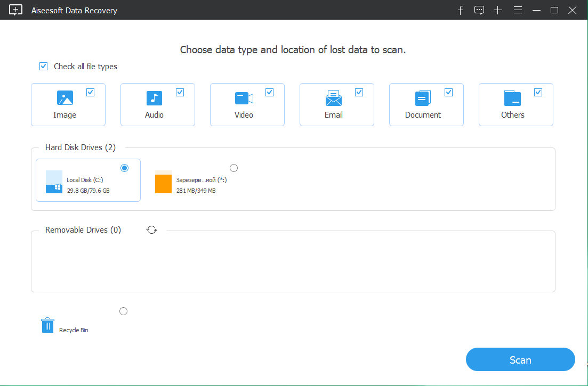Click the plus icon in the title bar
Screen dimensions: 588x386
point(497,10)
